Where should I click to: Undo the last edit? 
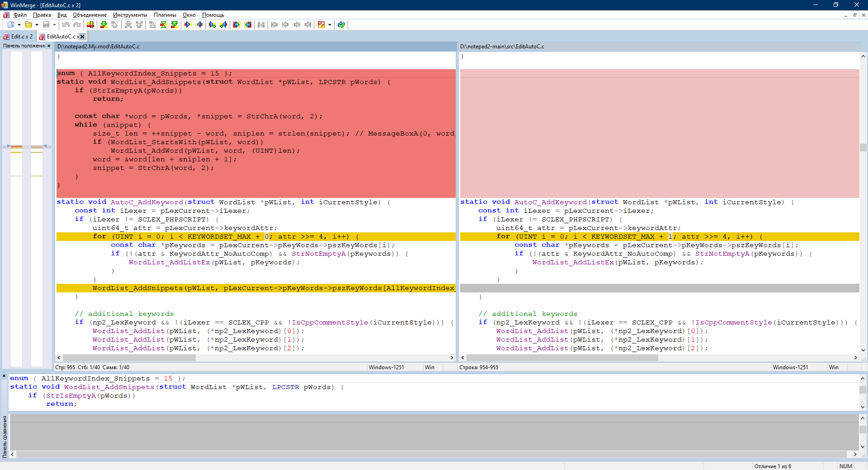coord(66,25)
